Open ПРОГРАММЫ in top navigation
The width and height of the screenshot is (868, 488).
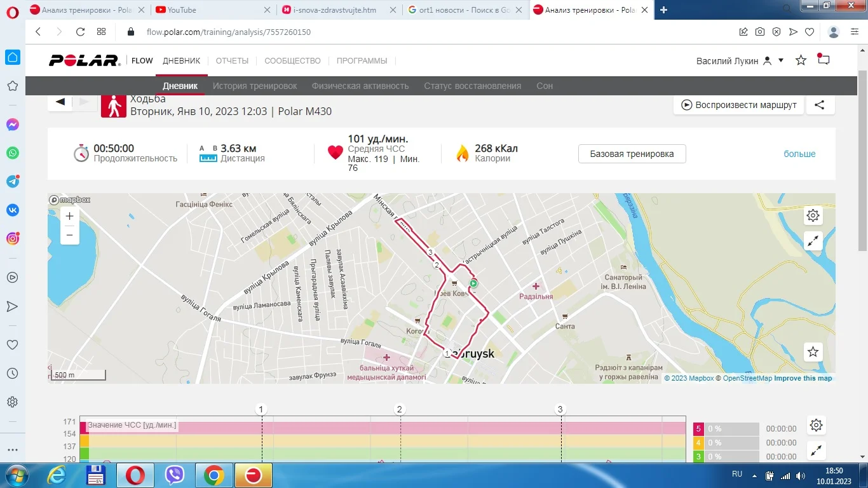(x=362, y=61)
